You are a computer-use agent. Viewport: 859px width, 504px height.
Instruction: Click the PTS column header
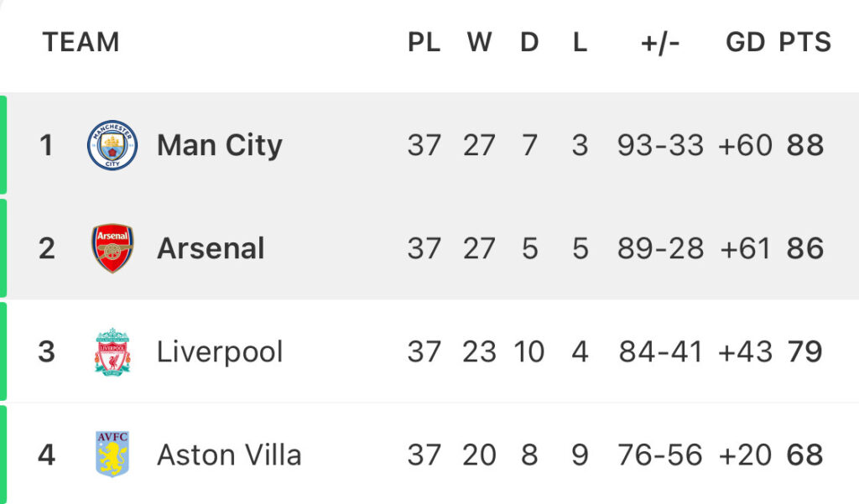pyautogui.click(x=804, y=42)
